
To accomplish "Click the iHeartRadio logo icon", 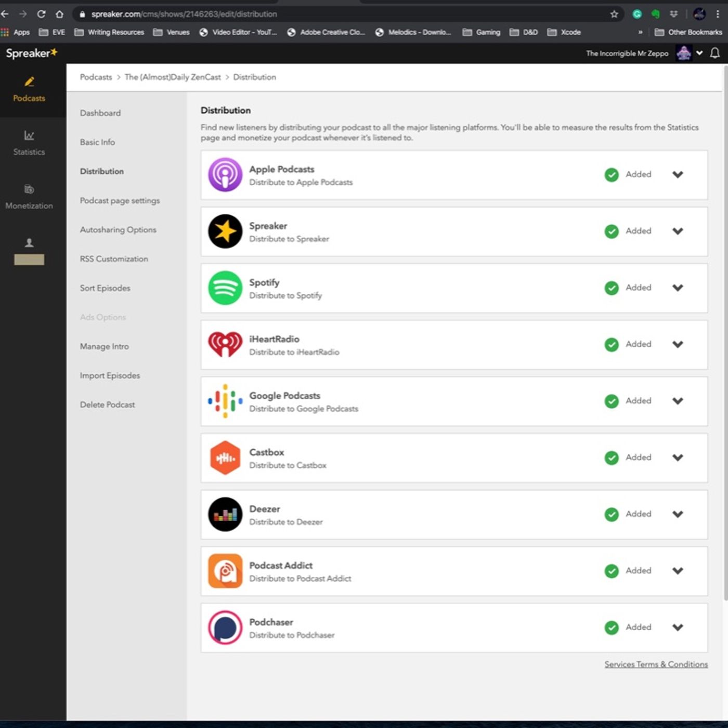I will 225,344.
